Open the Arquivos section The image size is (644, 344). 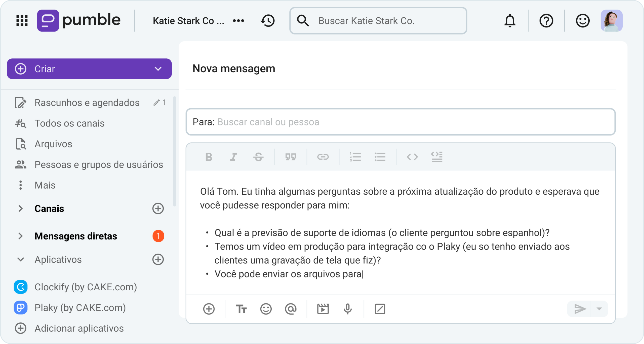point(53,144)
